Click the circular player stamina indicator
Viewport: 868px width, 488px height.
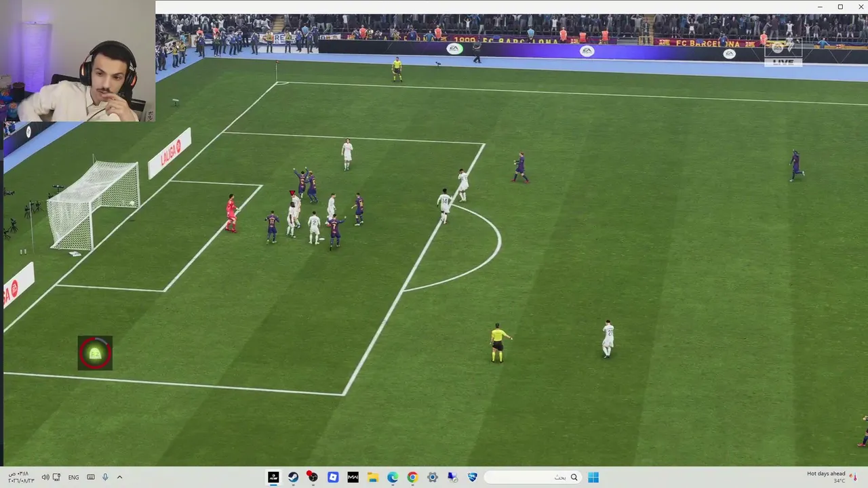pos(95,352)
